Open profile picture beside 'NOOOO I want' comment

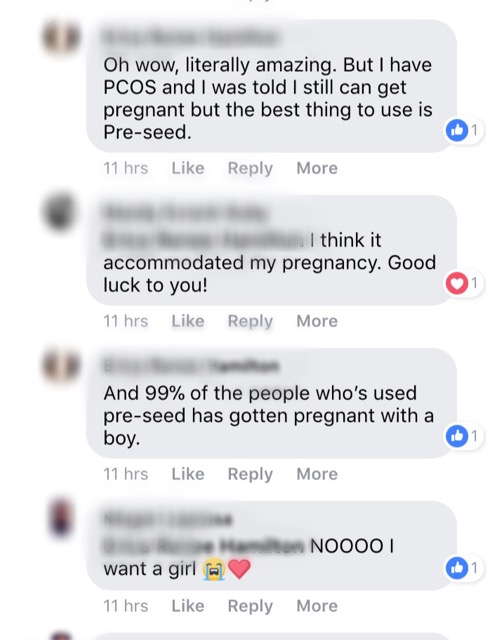click(x=60, y=518)
